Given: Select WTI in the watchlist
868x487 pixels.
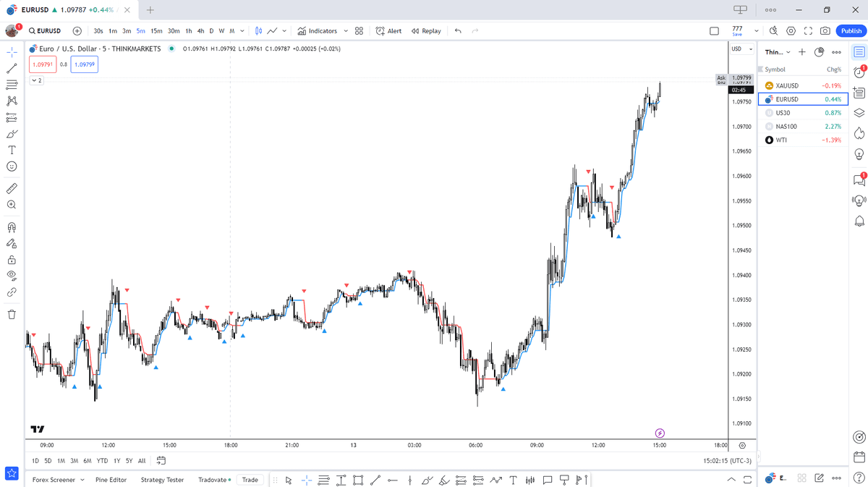Looking at the screenshot, I should pos(803,140).
